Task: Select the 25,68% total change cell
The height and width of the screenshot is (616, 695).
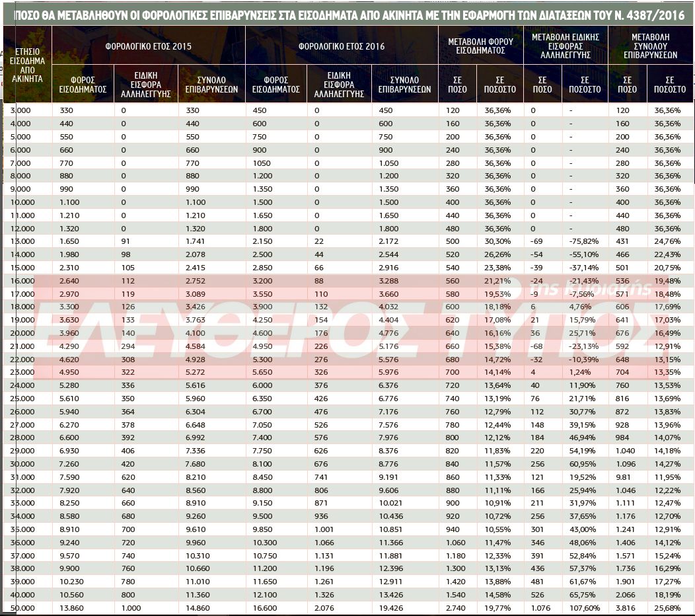Action: 667,608
